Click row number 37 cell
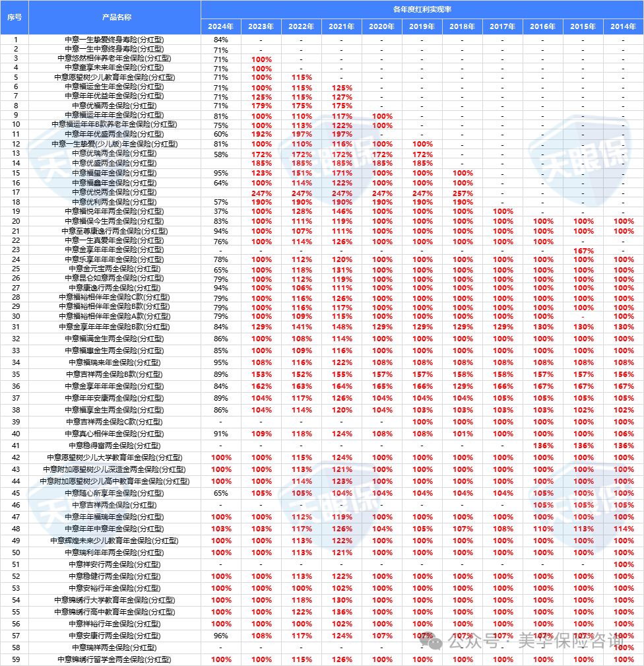 click(x=15, y=398)
